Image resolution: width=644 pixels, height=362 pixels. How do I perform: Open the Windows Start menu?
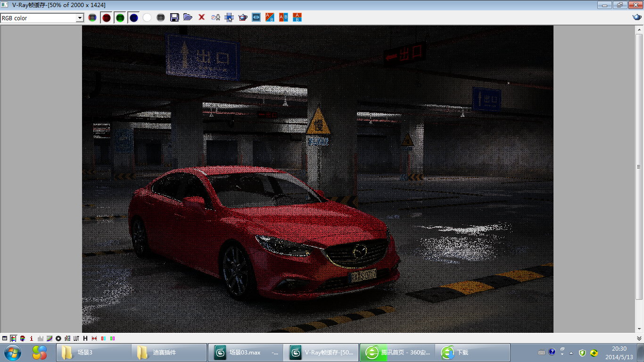(x=12, y=352)
